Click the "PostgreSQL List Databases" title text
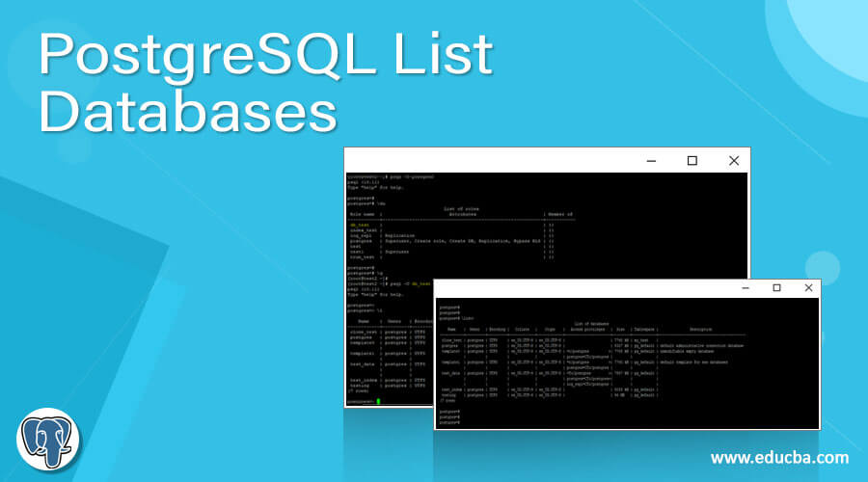Screen dimensions: 868x482 [x=264, y=82]
